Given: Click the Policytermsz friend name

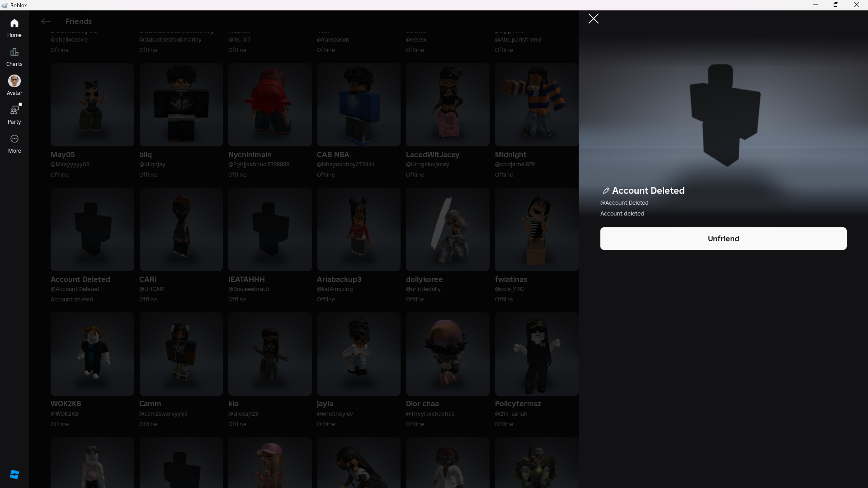Looking at the screenshot, I should tap(518, 404).
